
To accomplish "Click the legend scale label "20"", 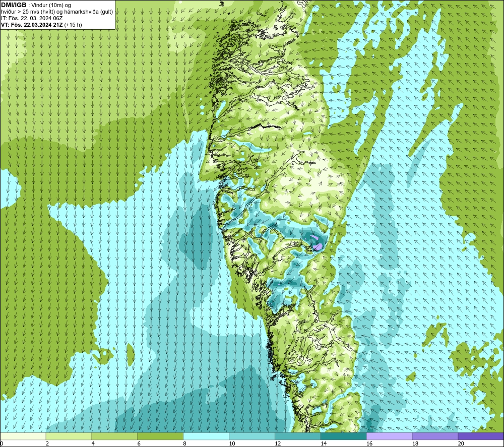I will coord(461,443).
